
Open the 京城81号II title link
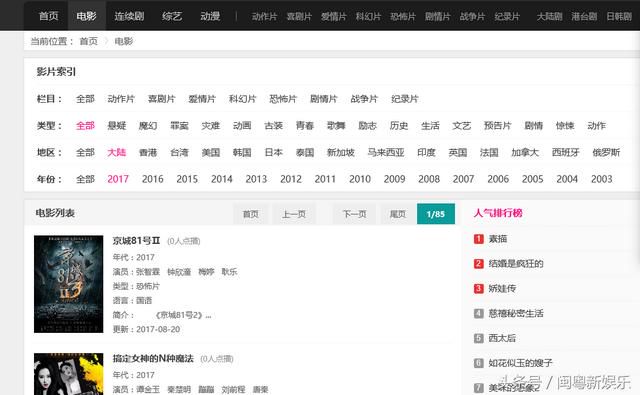(136, 241)
